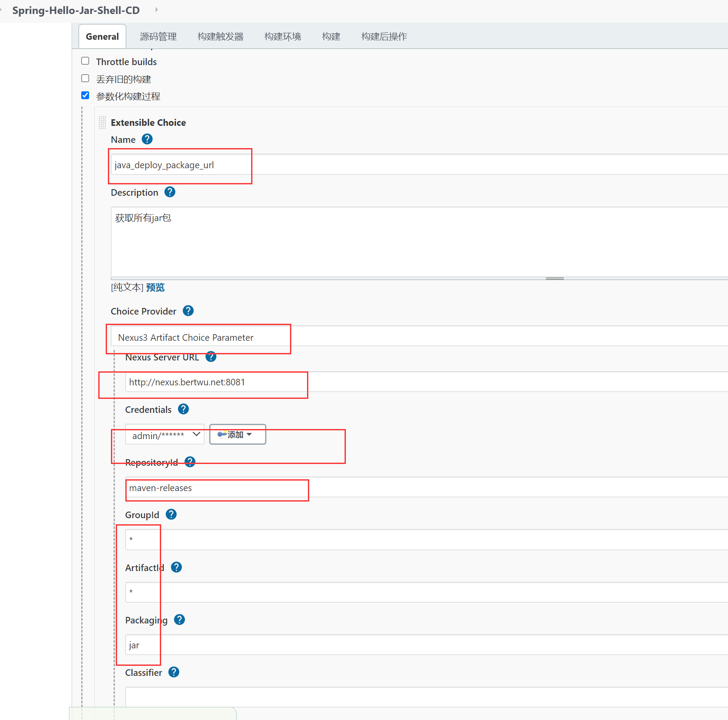Screen dimensions: 728x720
Task: Open the 构建后操作 tab
Action: [384, 36]
